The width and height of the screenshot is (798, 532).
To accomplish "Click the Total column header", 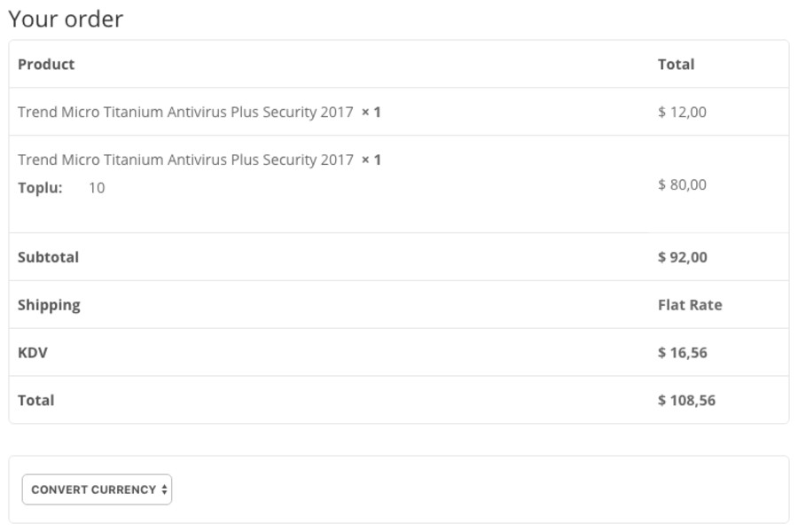I will (x=676, y=64).
